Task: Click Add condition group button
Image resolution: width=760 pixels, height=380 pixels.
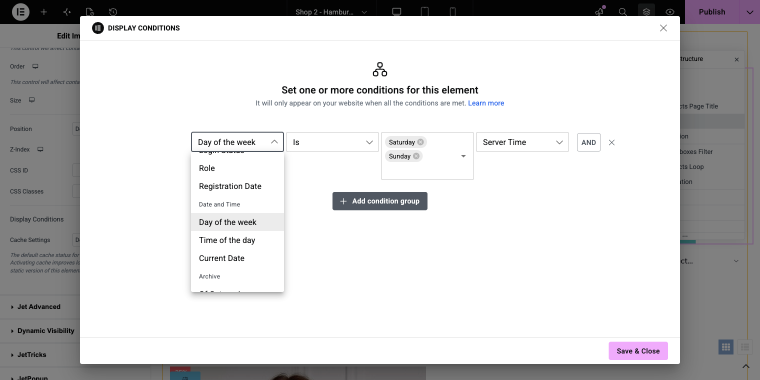Action: click(x=380, y=201)
